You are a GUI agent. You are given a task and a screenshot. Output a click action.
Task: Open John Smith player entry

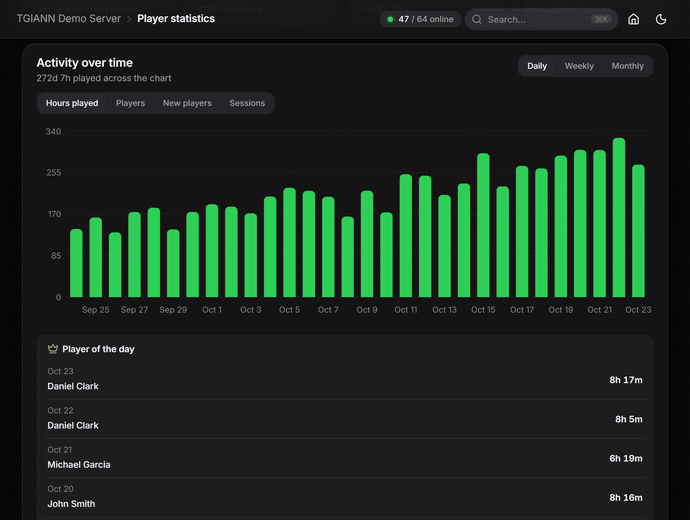click(x=71, y=504)
